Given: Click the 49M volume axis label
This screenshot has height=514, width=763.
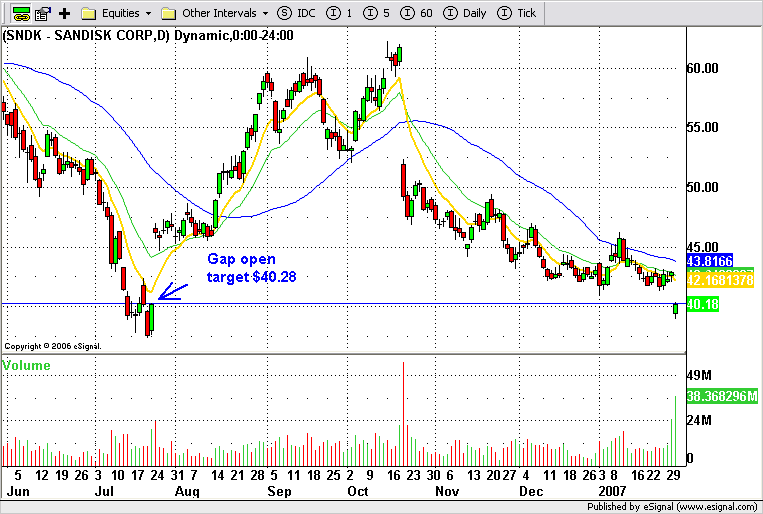Looking at the screenshot, I should [x=699, y=375].
